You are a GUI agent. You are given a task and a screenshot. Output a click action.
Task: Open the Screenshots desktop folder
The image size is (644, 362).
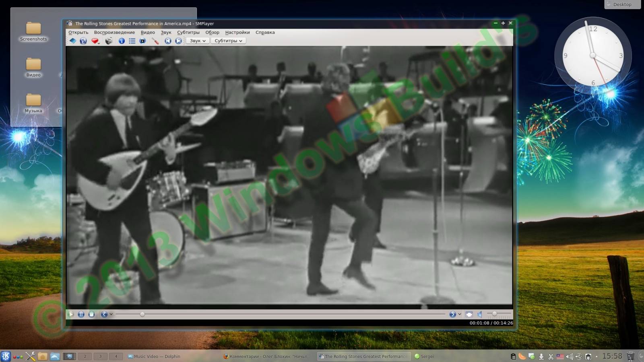tap(33, 31)
